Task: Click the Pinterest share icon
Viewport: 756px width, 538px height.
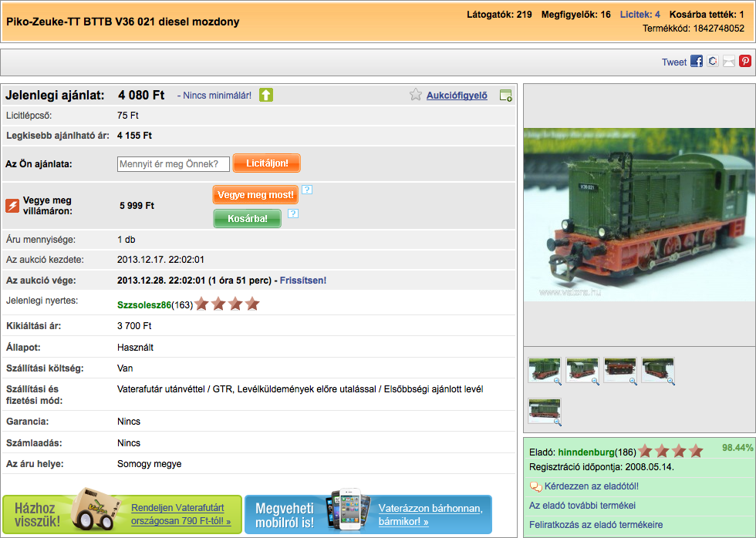Action: [745, 62]
